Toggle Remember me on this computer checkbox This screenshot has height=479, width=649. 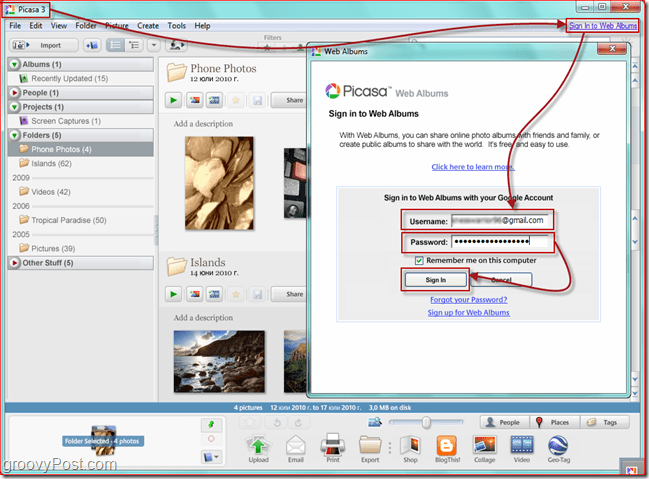click(419, 260)
